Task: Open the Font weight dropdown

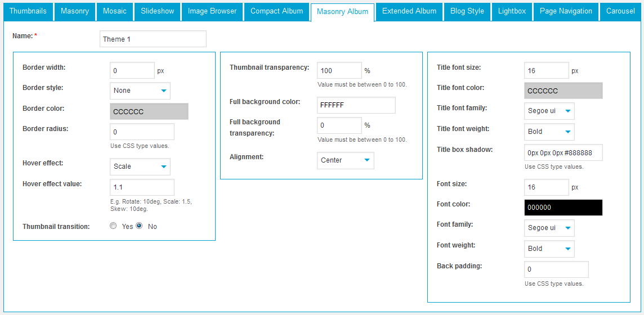Action: click(x=549, y=249)
